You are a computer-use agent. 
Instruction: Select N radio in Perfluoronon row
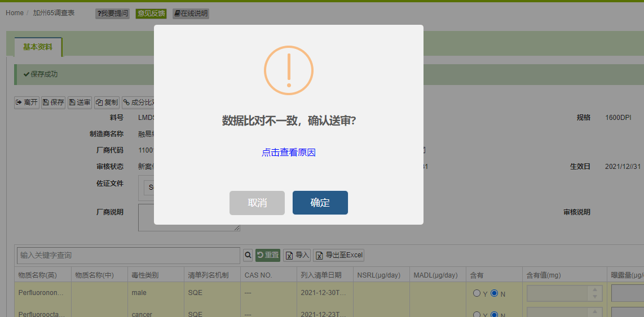[494, 293]
